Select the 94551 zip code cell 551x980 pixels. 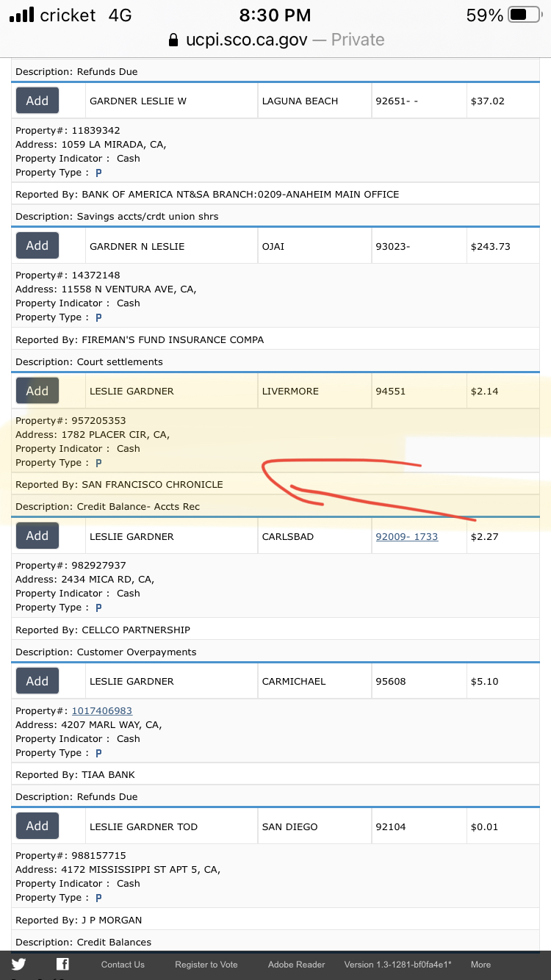pyautogui.click(x=418, y=391)
